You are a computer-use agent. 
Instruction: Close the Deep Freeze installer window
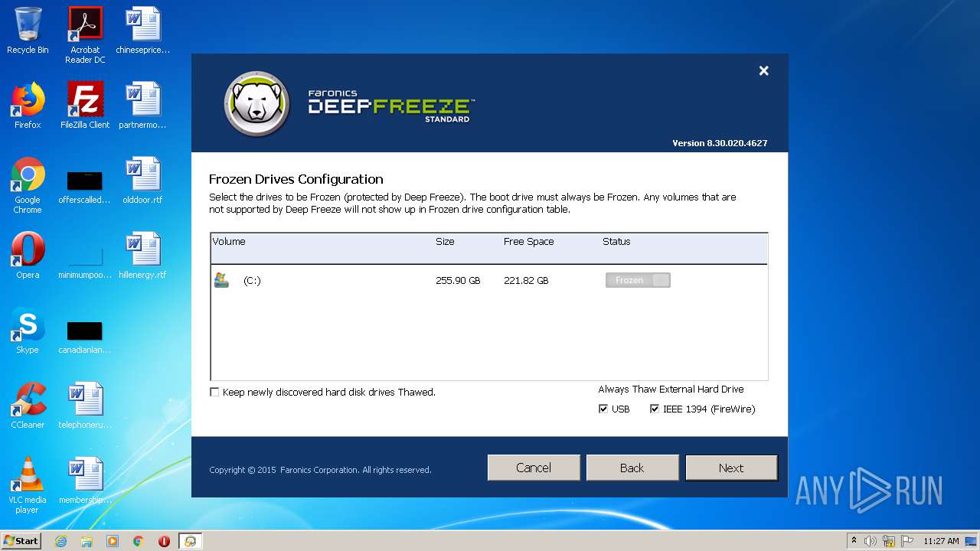click(763, 70)
